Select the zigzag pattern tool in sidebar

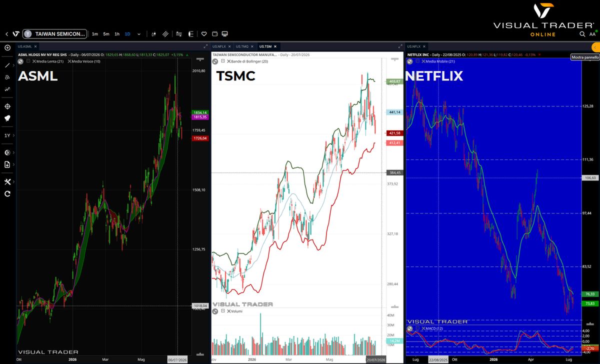click(x=7, y=89)
